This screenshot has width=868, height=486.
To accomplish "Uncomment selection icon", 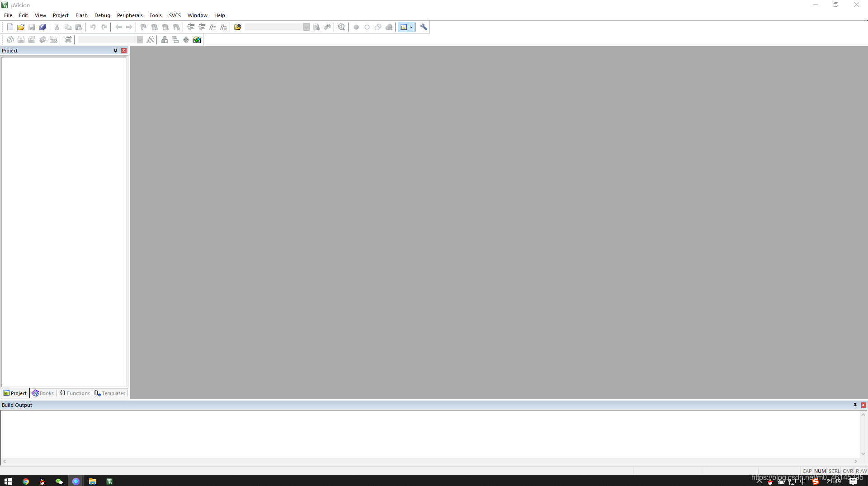I will click(x=223, y=27).
